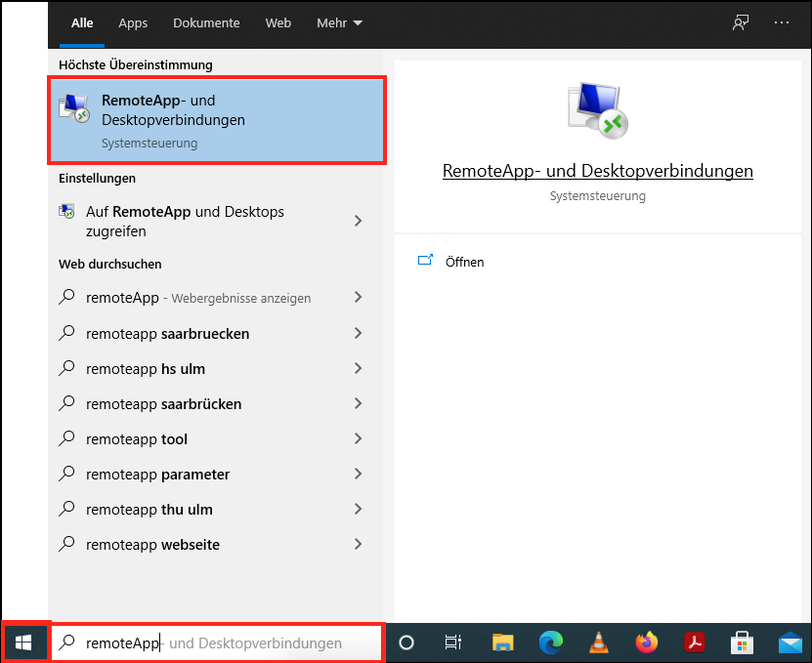Expand the Mehr filter dropdown
Viewport: 812px width, 663px height.
tap(339, 22)
